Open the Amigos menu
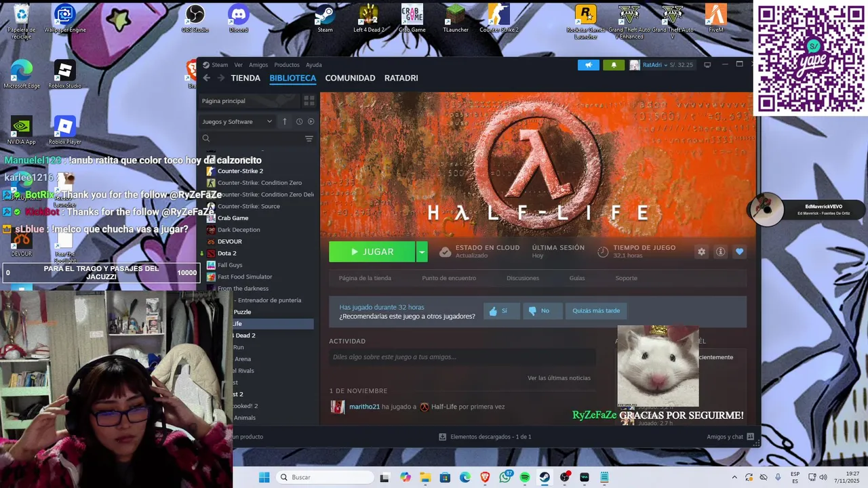Viewport: 868px width, 488px height. pyautogui.click(x=258, y=65)
